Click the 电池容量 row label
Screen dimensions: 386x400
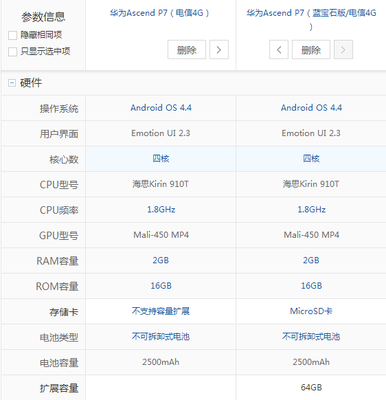click(59, 363)
